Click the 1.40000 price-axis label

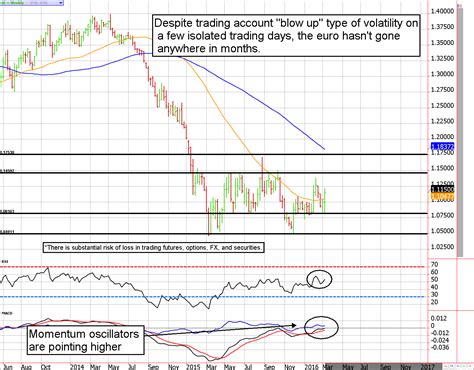click(442, 11)
